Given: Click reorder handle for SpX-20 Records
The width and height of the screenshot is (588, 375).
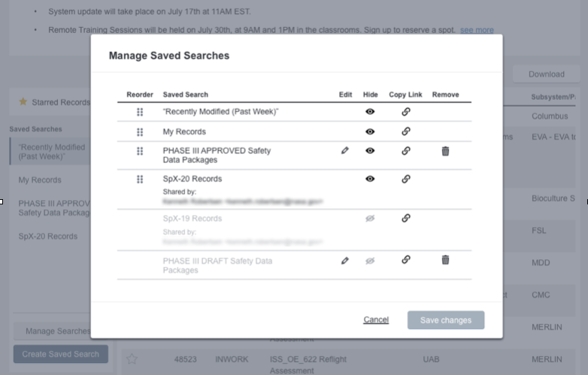Looking at the screenshot, I should (x=140, y=179).
